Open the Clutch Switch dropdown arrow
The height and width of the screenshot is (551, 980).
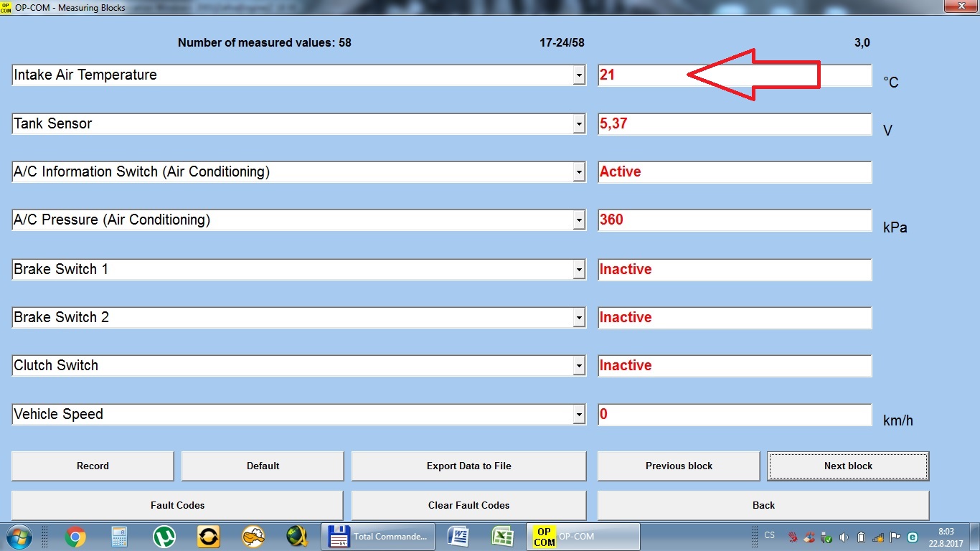pyautogui.click(x=579, y=366)
